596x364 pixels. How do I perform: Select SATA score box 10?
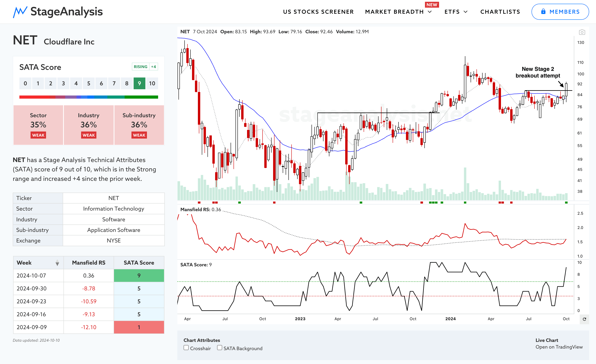point(152,83)
